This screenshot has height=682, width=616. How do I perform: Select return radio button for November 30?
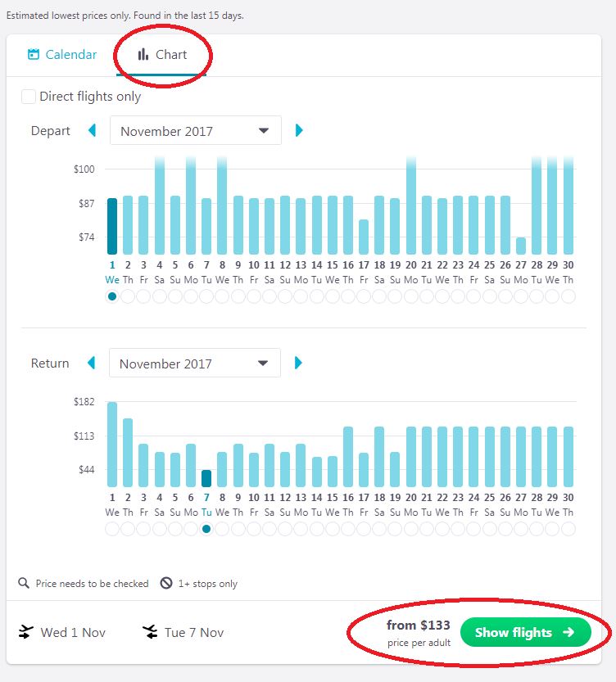pyautogui.click(x=568, y=529)
